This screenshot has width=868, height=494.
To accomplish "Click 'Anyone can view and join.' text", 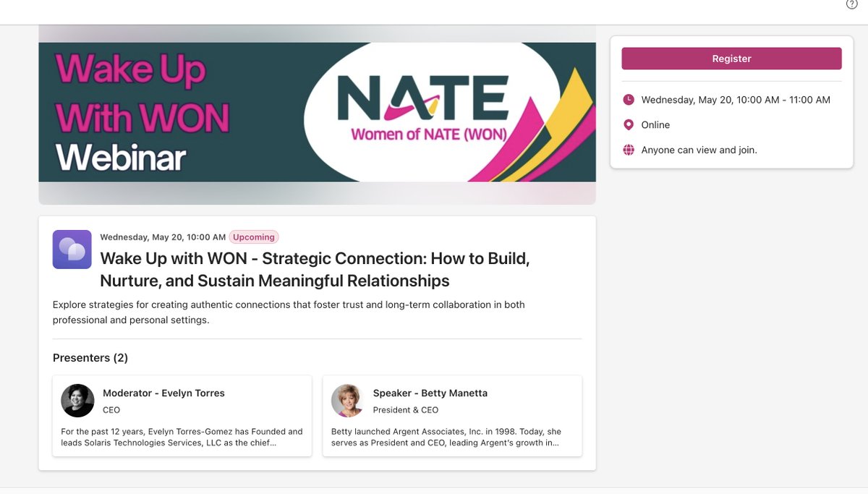I will click(699, 150).
